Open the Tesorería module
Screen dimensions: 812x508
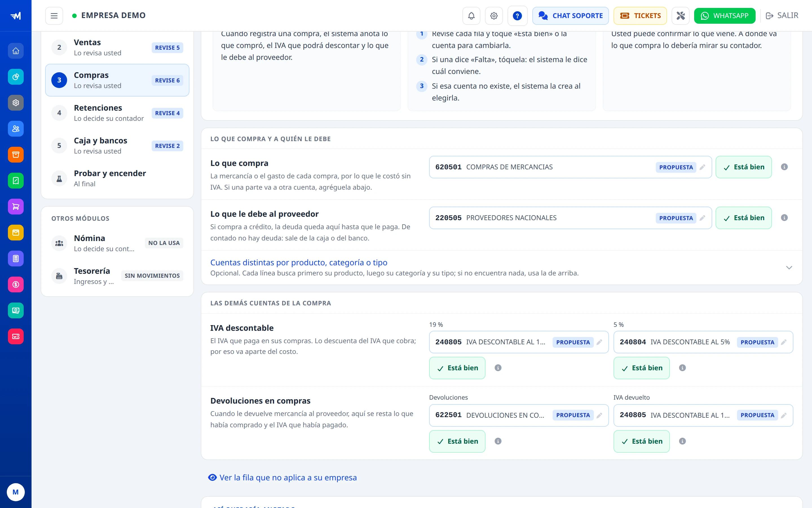pos(117,275)
